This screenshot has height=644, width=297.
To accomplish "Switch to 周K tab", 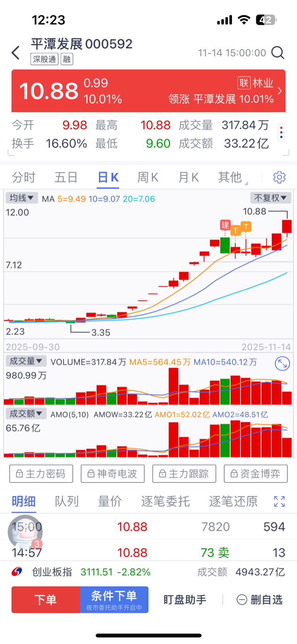I will [148, 177].
